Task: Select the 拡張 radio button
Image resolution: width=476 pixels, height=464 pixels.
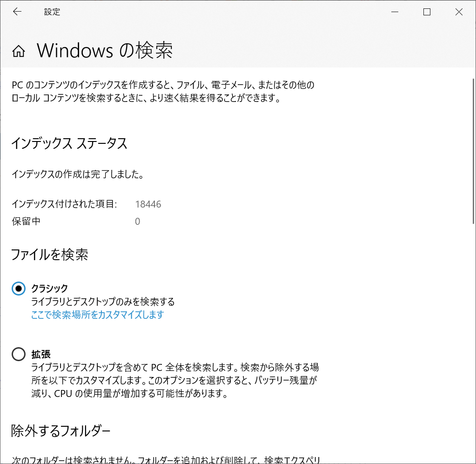Action: point(19,354)
